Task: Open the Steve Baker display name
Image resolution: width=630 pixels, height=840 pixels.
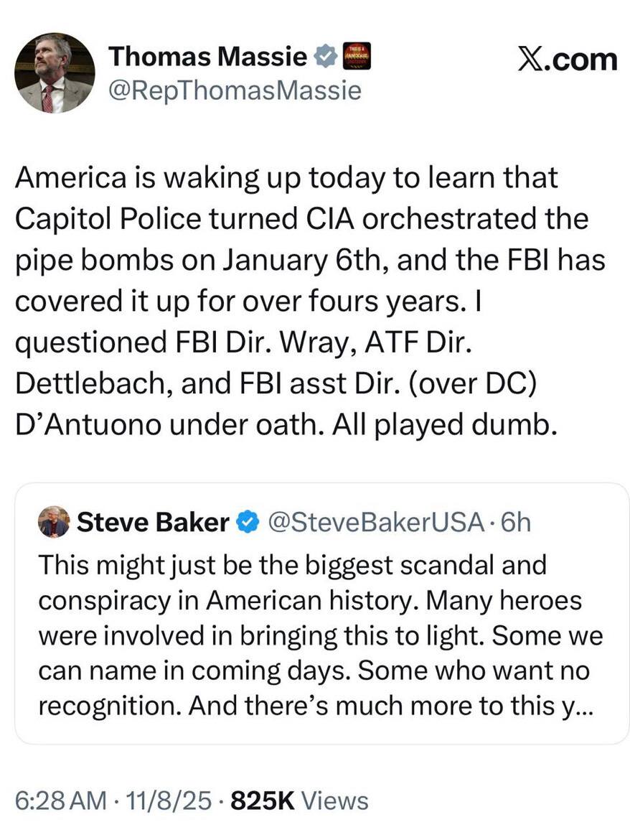Action: click(x=152, y=523)
